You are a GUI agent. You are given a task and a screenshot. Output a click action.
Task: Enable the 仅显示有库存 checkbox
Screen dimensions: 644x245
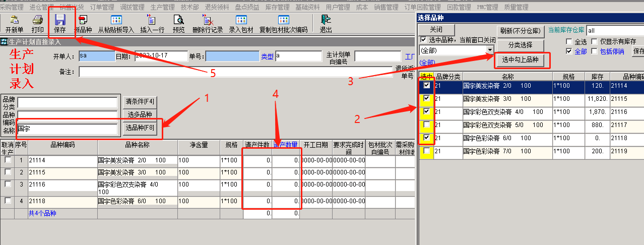(x=594, y=41)
